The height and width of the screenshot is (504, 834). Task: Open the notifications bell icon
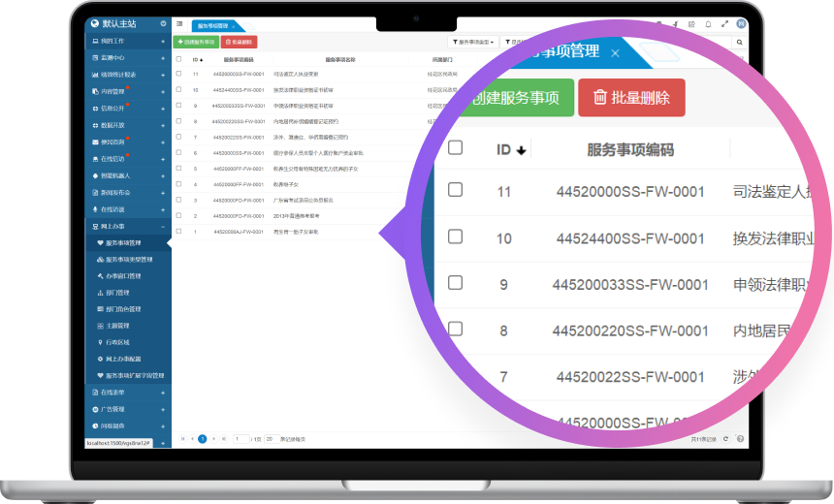click(708, 23)
